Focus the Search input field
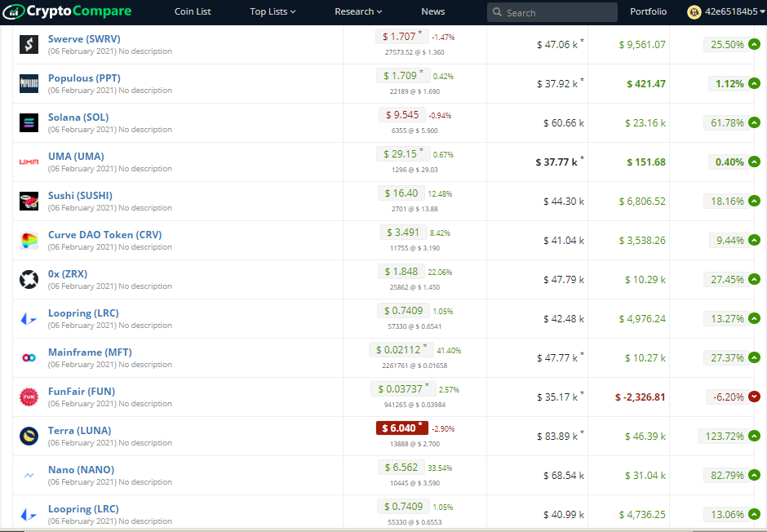The image size is (767, 532). coord(552,12)
